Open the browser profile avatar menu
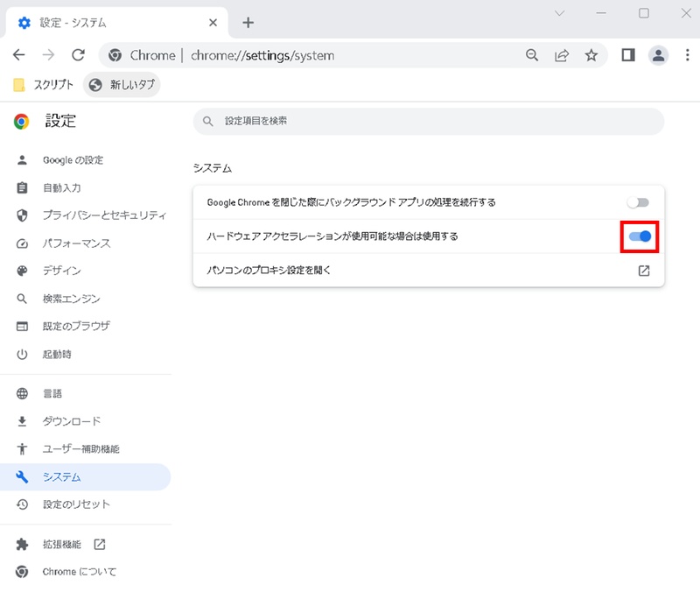This screenshot has width=700, height=592. click(656, 54)
